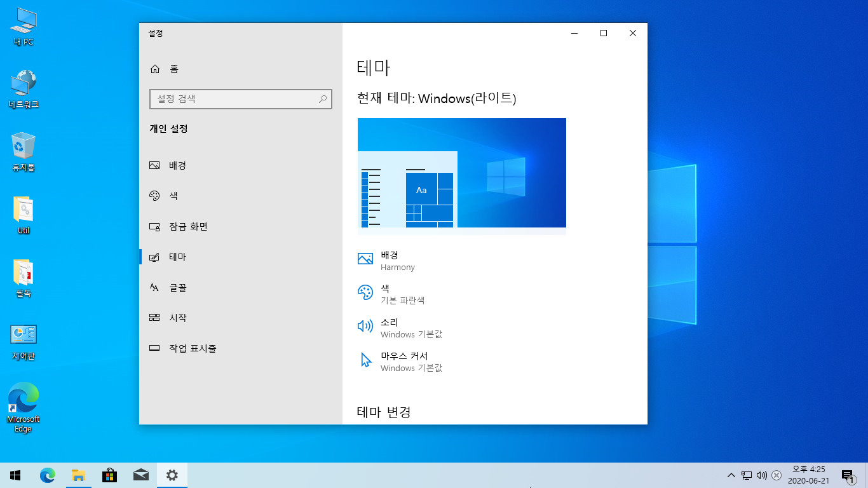The width and height of the screenshot is (868, 488).
Task: Maximize the 설정 window
Action: [x=604, y=33]
